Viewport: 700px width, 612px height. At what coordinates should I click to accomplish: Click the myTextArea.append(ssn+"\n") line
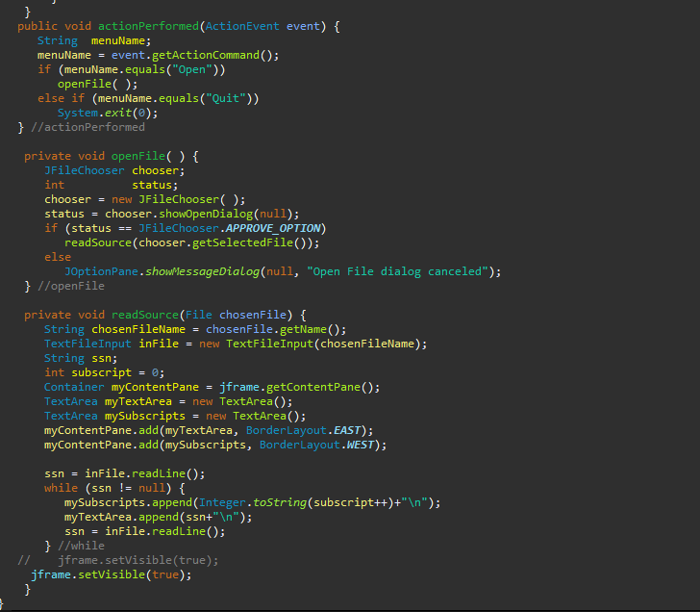pos(158,518)
